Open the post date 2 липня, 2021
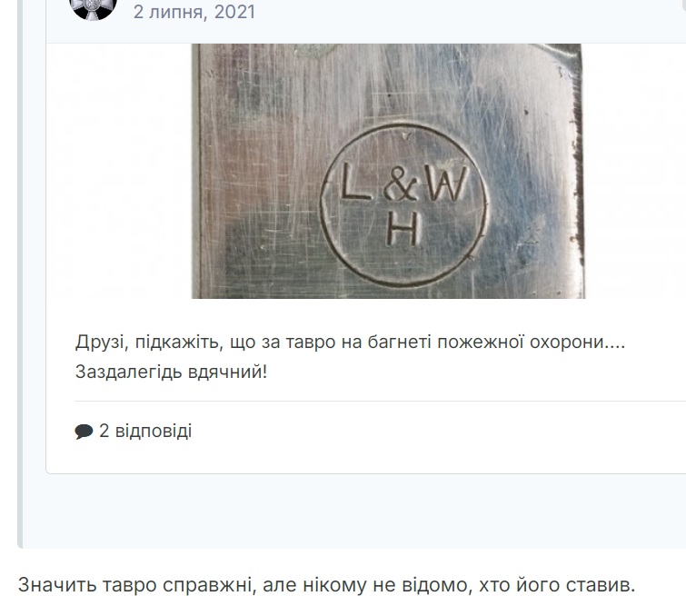Image resolution: width=686 pixels, height=616 pixels. (194, 12)
